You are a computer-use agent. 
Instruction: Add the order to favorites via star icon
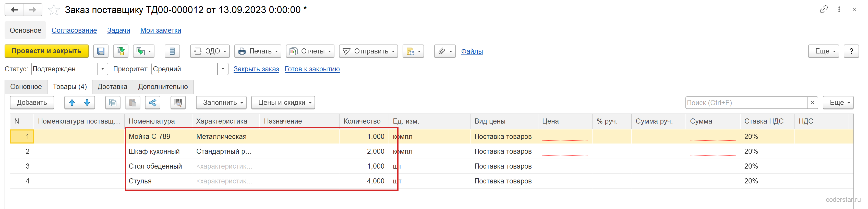[x=54, y=10]
